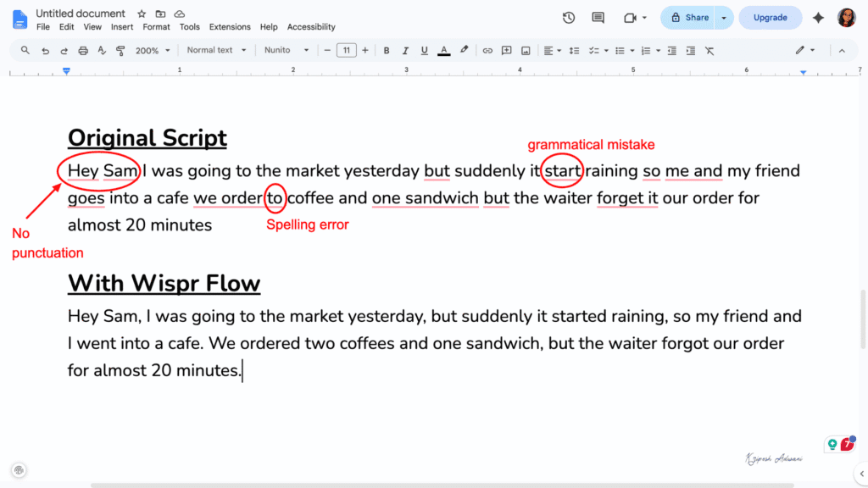Rename the Untitled document title
Image resolution: width=868 pixels, height=488 pixels.
tap(81, 14)
